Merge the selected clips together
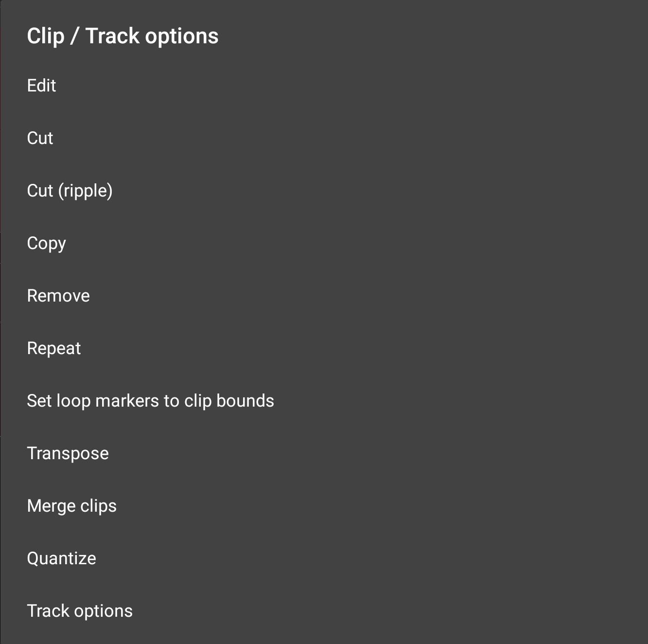Viewport: 648px width, 644px height. 72,506
